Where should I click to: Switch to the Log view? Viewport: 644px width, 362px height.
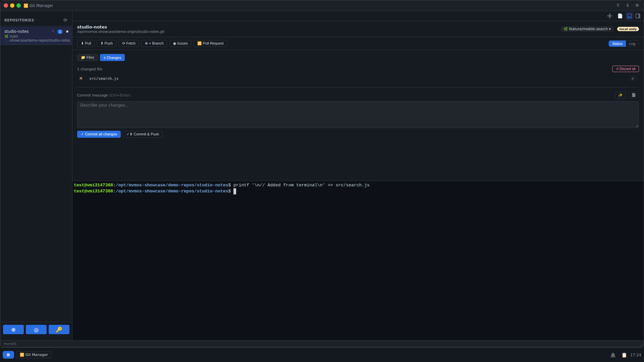(x=632, y=44)
